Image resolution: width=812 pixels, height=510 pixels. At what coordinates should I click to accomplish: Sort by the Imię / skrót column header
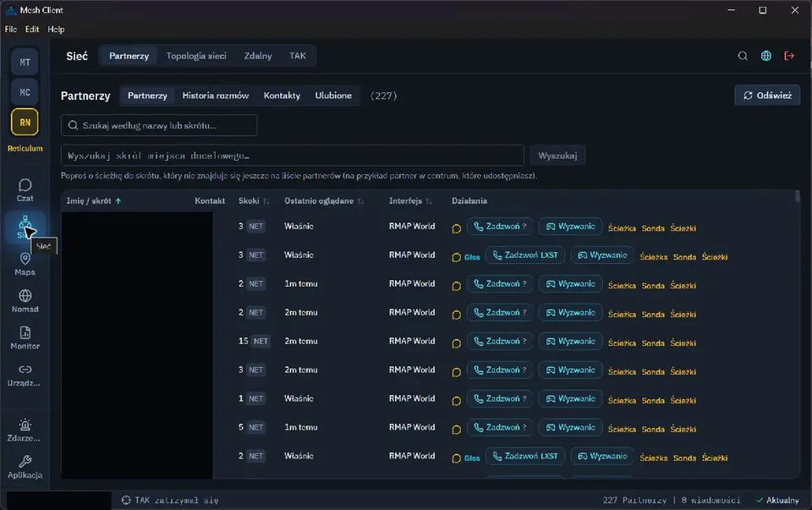(94, 201)
